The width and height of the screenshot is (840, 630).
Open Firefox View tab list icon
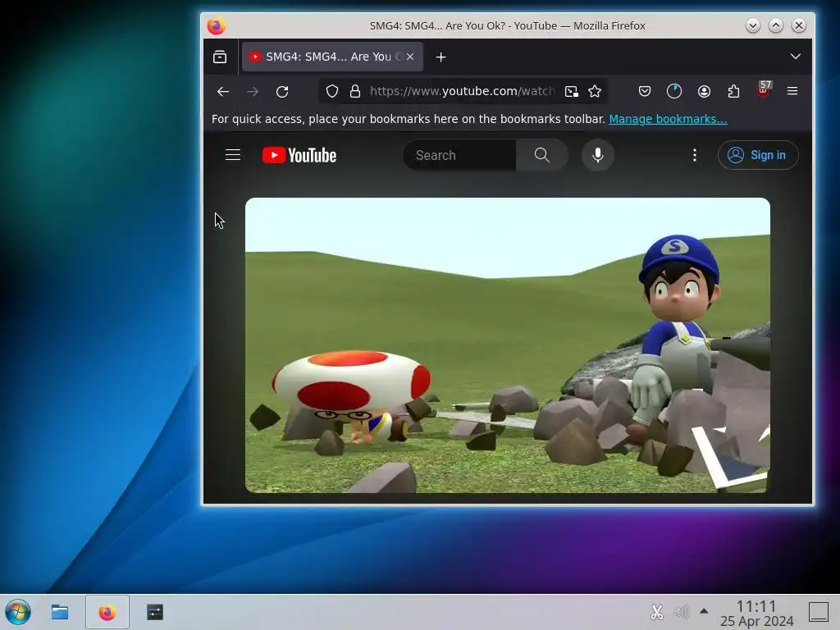(220, 57)
